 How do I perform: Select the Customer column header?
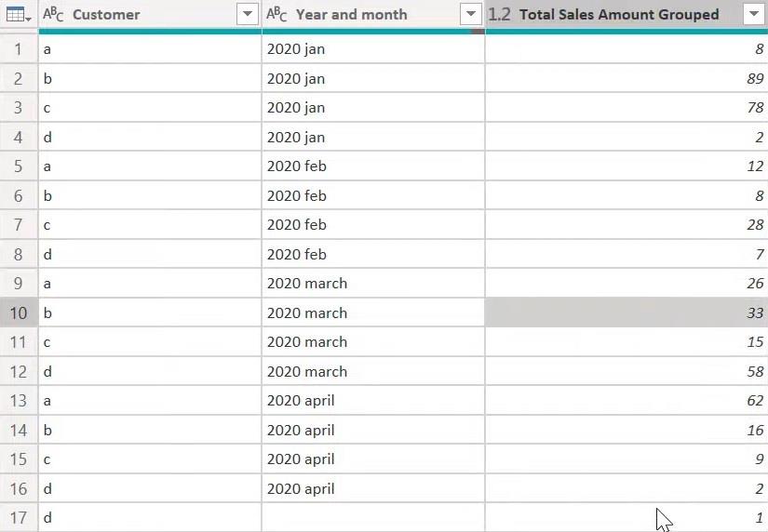(150, 15)
